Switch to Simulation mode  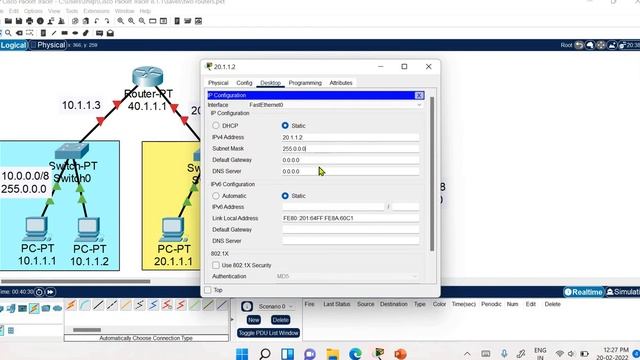(x=622, y=292)
